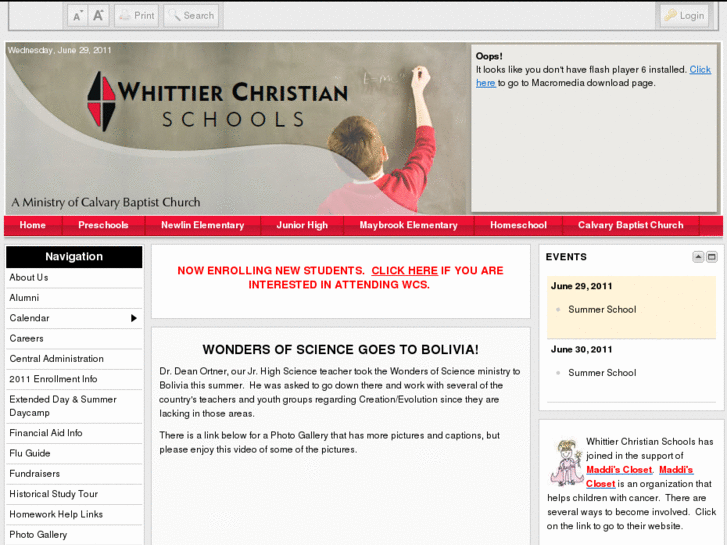The height and width of the screenshot is (545, 727).
Task: Expand the Calendar submenu arrow
Action: pyautogui.click(x=134, y=318)
